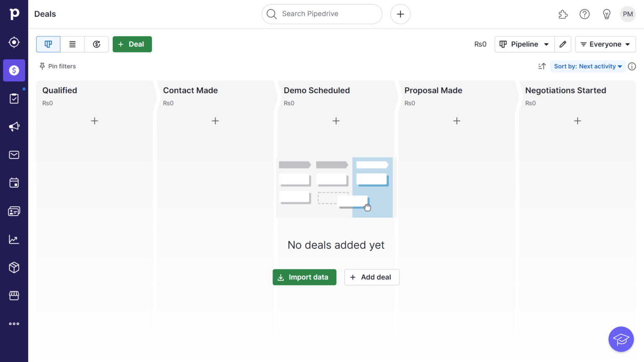Open the Insights chart icon
The image size is (644, 362).
(14, 239)
